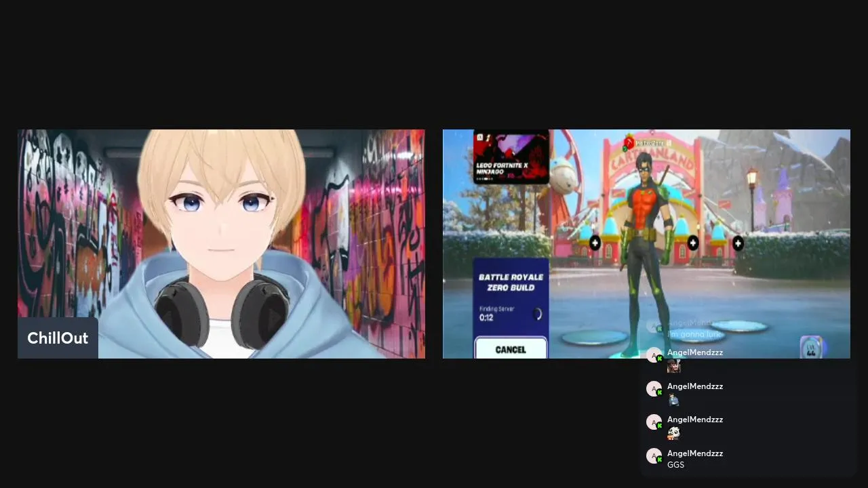
Task: Click the "I'm gonna lurk" chat message
Action: [692, 334]
